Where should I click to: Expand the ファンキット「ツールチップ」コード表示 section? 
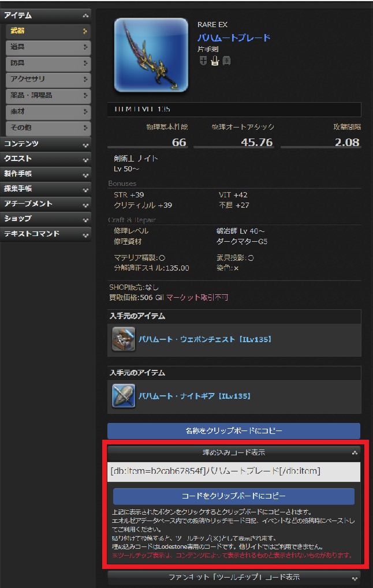[234, 577]
